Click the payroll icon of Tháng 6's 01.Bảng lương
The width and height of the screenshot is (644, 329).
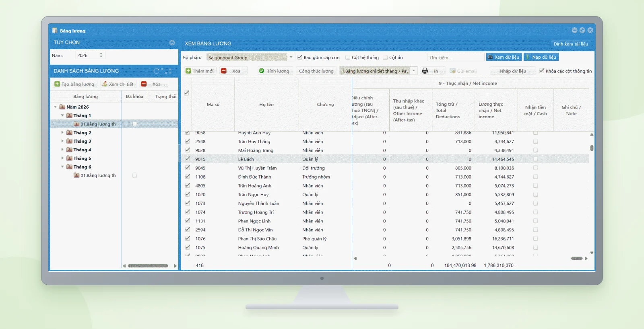76,175
